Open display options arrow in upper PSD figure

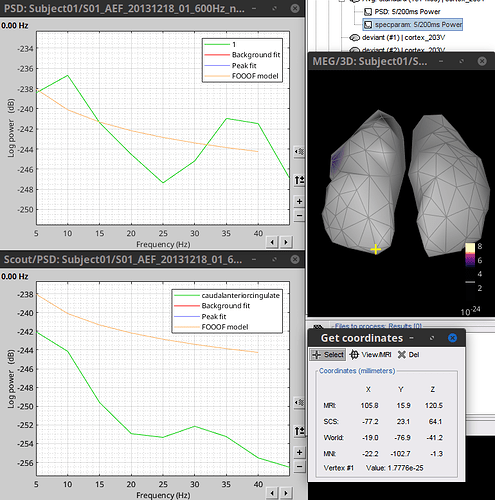(x=299, y=152)
